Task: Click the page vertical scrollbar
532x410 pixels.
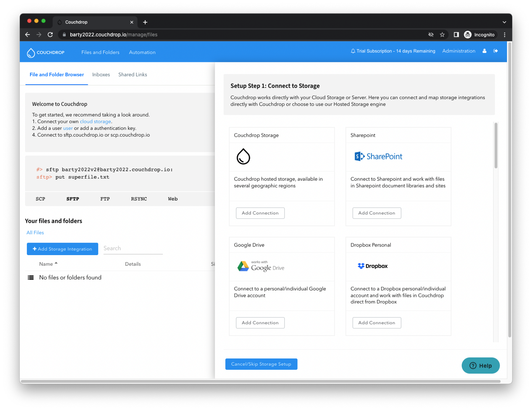Action: [x=510, y=190]
